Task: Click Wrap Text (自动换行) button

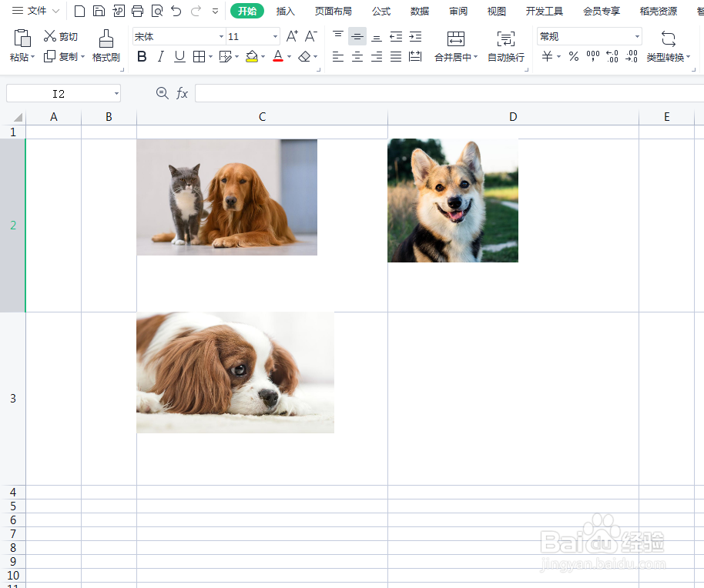Action: point(506,45)
